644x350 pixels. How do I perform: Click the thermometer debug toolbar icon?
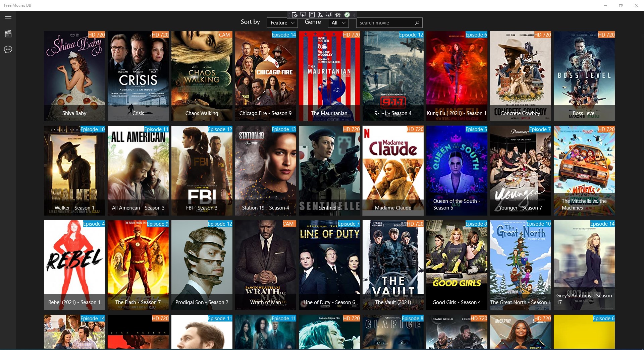click(x=321, y=15)
